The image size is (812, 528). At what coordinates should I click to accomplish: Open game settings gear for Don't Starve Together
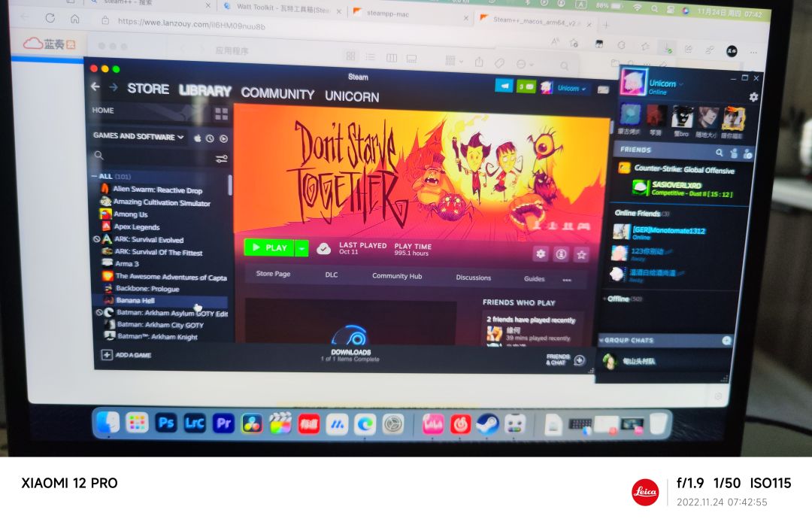(x=541, y=254)
